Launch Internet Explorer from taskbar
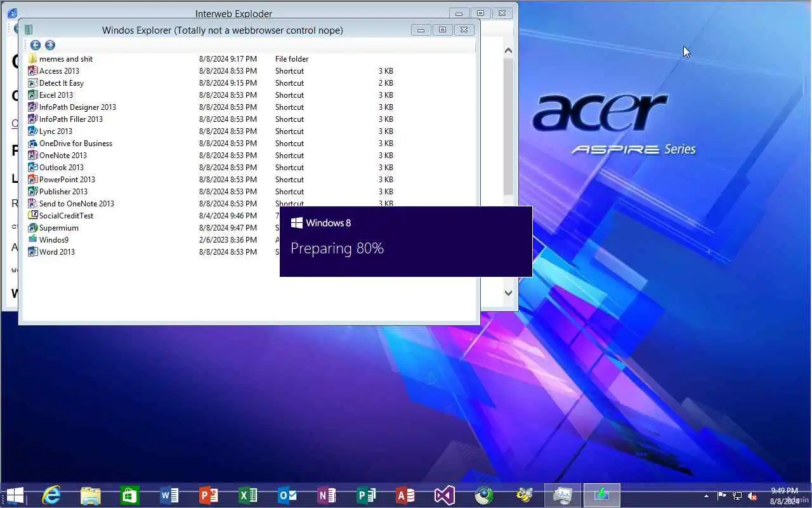The image size is (812, 508). pos(51,495)
